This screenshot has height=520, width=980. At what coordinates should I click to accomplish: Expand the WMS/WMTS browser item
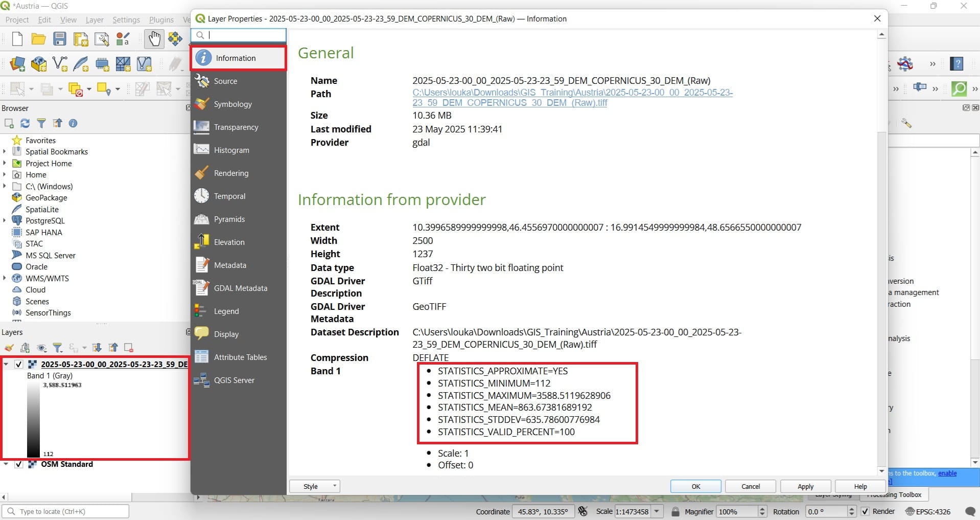(x=5, y=279)
